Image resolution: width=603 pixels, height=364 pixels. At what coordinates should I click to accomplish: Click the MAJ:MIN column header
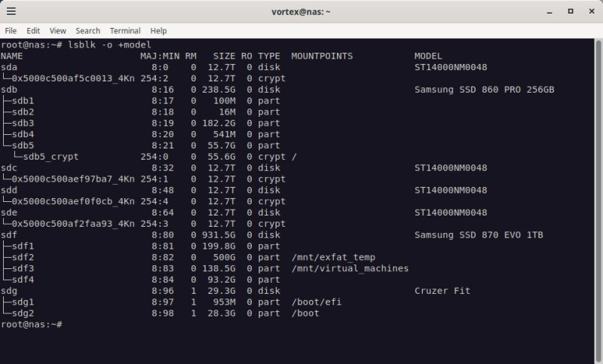pos(160,56)
